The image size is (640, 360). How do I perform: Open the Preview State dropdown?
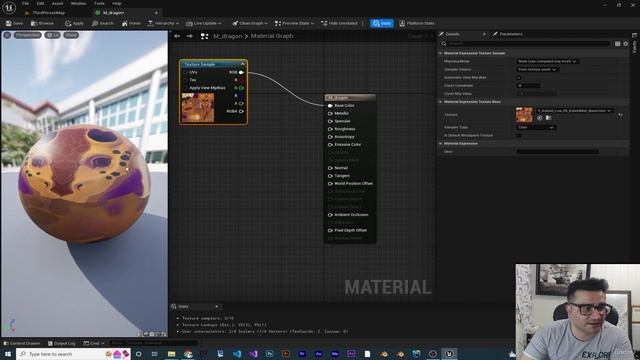tap(294, 23)
